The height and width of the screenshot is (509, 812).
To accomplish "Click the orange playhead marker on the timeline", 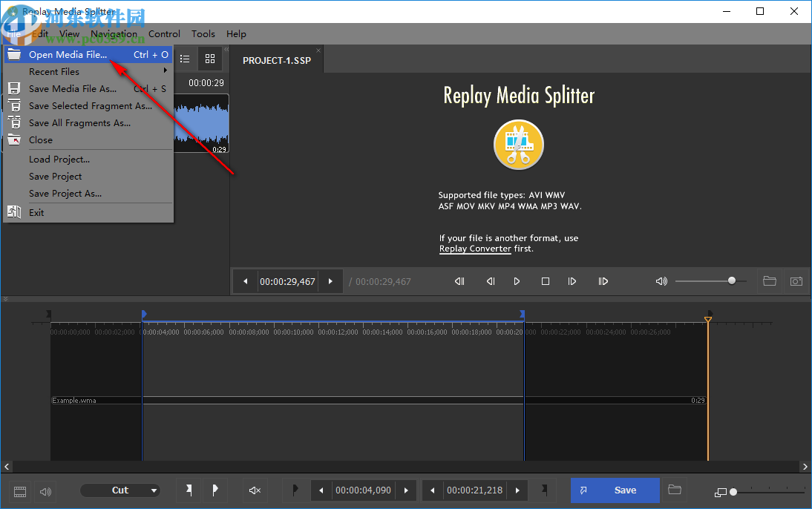I will pos(707,318).
